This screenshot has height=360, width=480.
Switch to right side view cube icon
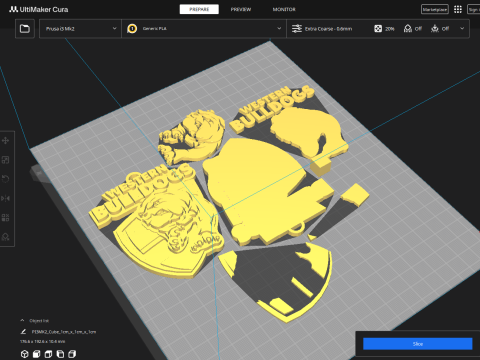coord(72,354)
